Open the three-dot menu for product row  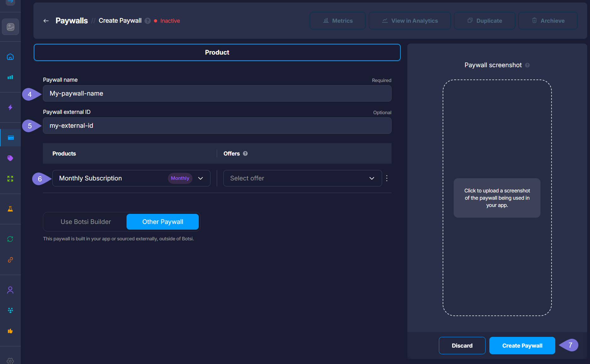click(x=387, y=178)
